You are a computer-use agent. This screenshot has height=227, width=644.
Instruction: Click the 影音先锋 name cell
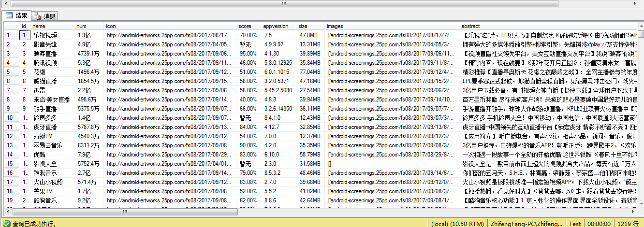53,44
